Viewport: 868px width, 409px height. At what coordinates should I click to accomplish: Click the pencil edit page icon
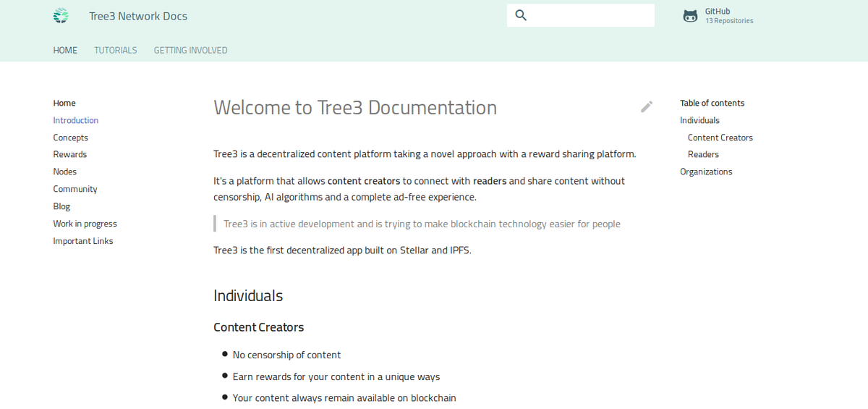coord(647,106)
